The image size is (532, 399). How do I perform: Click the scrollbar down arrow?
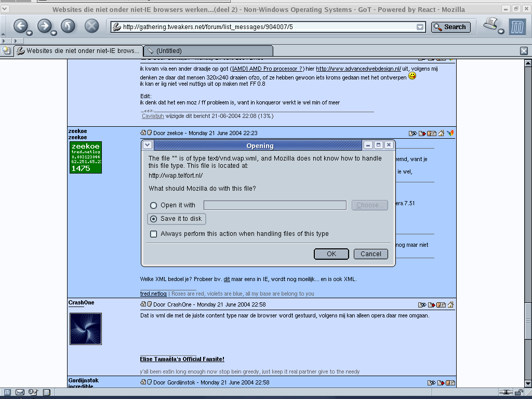point(528,384)
